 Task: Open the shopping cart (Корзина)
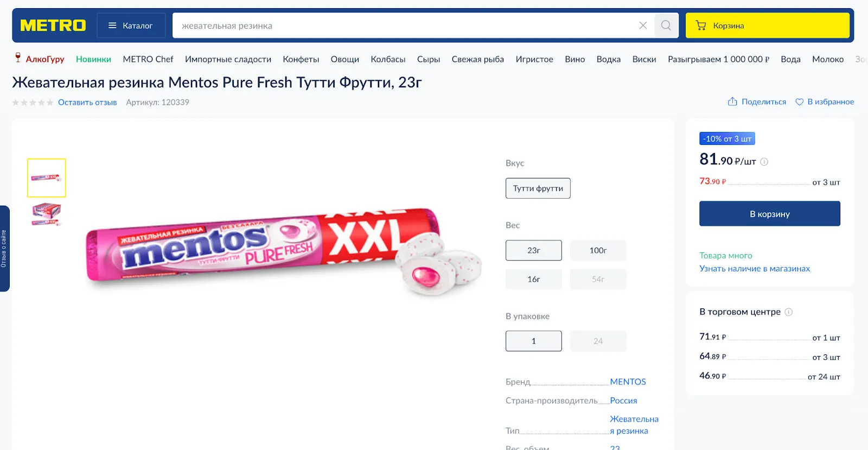click(767, 26)
